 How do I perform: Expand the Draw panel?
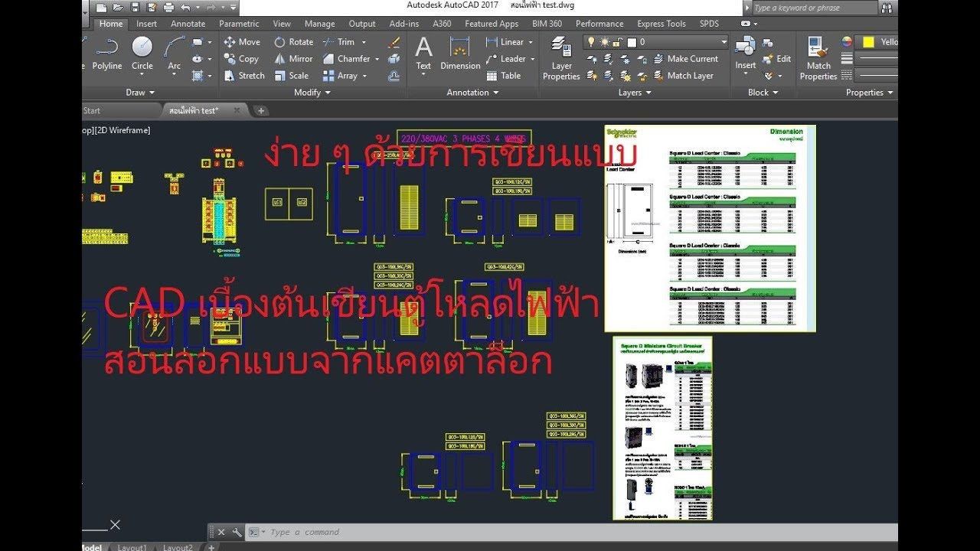141,93
